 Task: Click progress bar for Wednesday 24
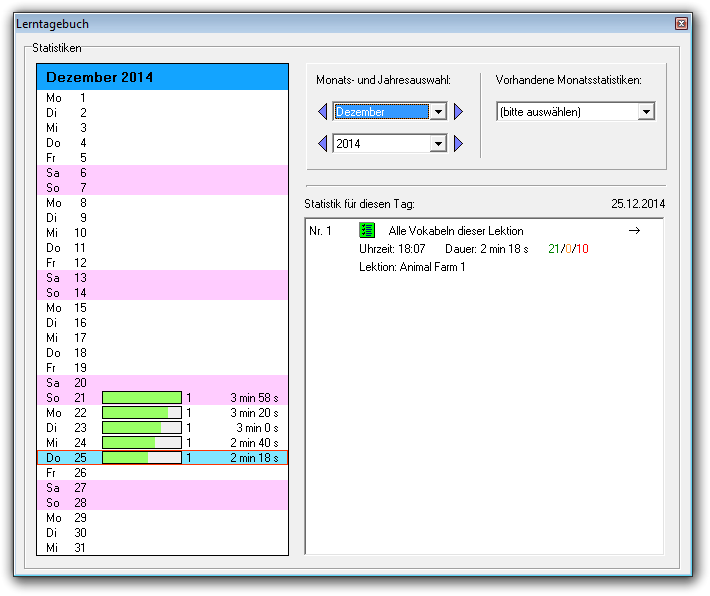(x=141, y=443)
